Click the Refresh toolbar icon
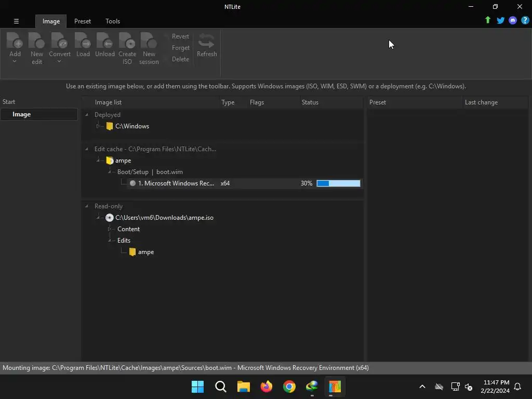 207,41
